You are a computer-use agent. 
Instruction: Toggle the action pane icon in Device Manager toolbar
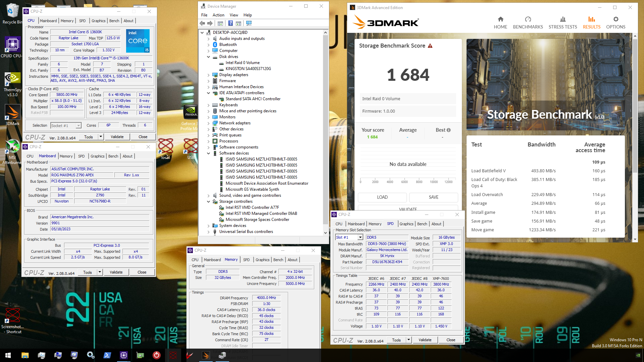point(238,23)
